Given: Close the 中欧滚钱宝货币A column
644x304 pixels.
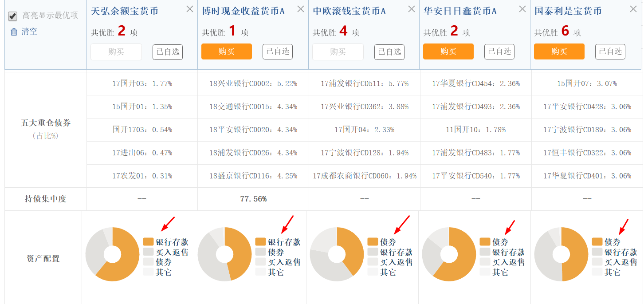Looking at the screenshot, I should tap(411, 9).
